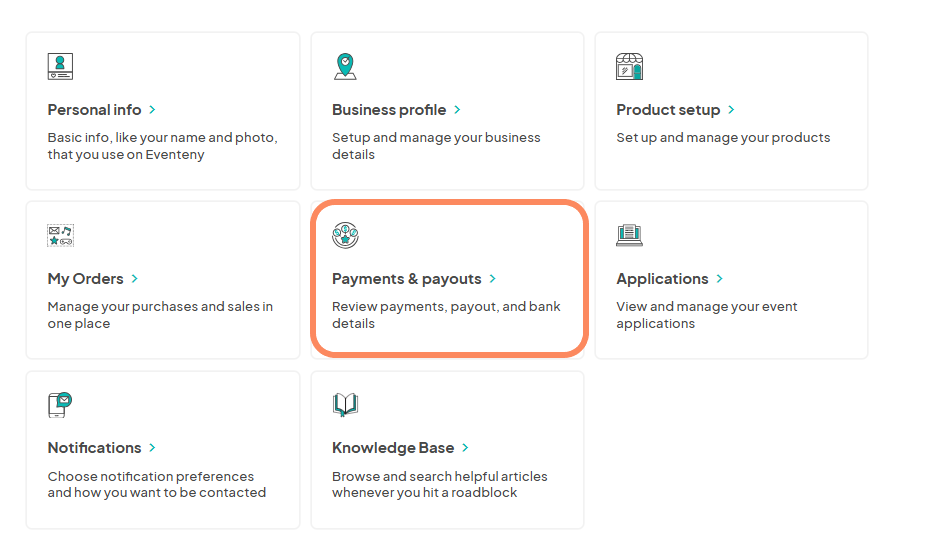The height and width of the screenshot is (544, 941).
Task: Click the chevron after Payments & payouts
Action: [493, 279]
